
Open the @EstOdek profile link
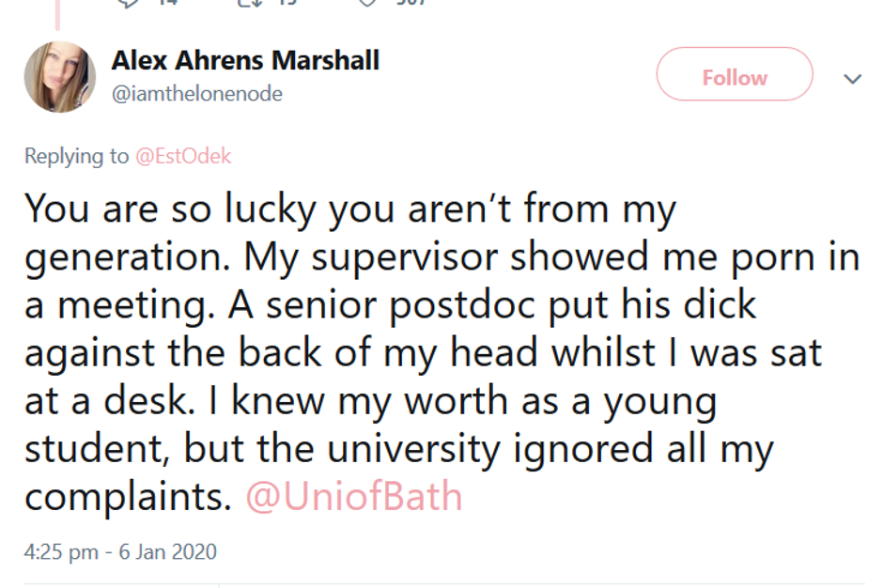[184, 156]
